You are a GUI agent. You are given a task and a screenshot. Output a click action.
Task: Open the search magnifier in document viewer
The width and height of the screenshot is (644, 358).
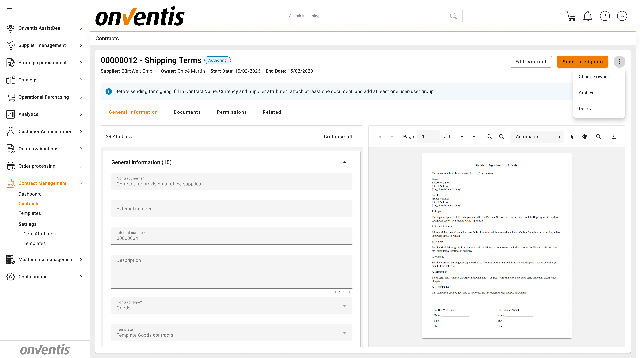598,137
